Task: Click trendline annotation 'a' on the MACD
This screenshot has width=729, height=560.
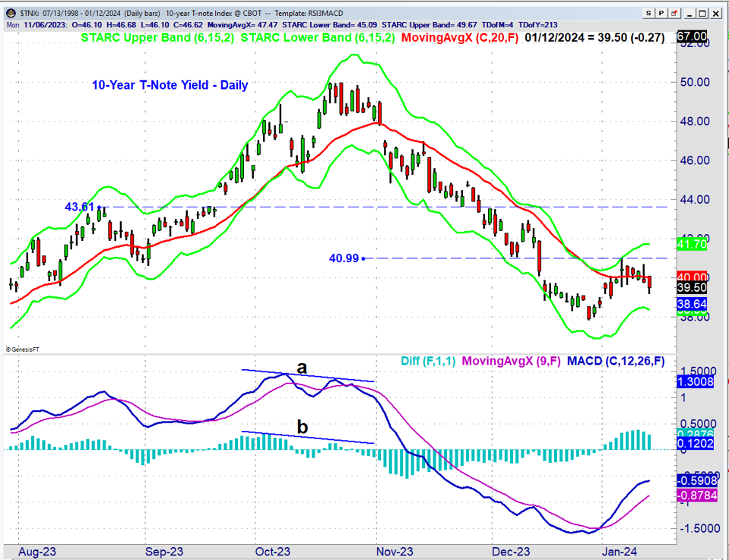Action: pyautogui.click(x=302, y=368)
